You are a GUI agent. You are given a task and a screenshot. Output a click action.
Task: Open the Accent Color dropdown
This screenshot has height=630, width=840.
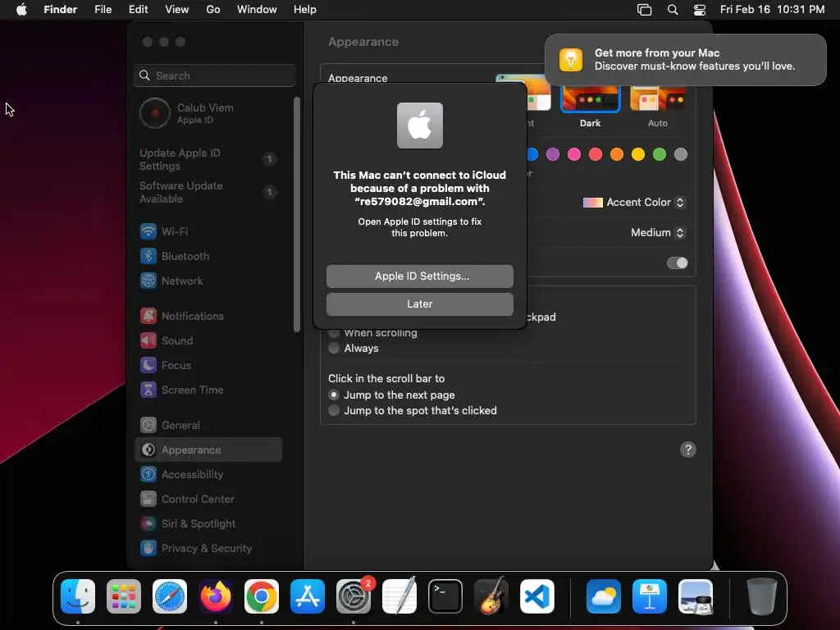[634, 203]
